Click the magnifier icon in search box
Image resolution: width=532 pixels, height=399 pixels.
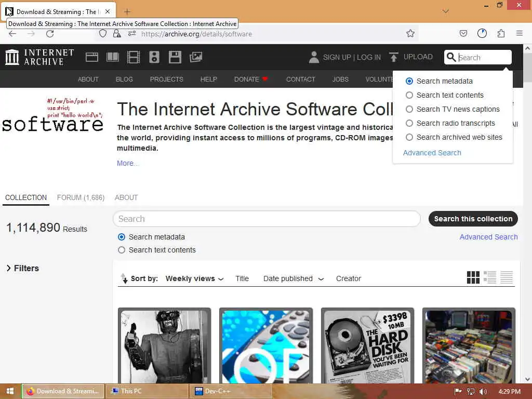click(451, 57)
